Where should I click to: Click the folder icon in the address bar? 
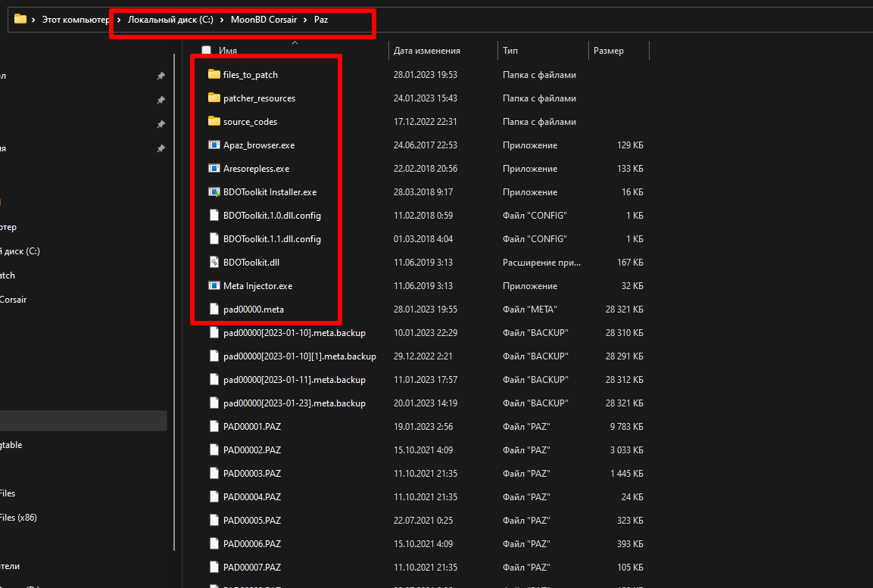tap(20, 20)
